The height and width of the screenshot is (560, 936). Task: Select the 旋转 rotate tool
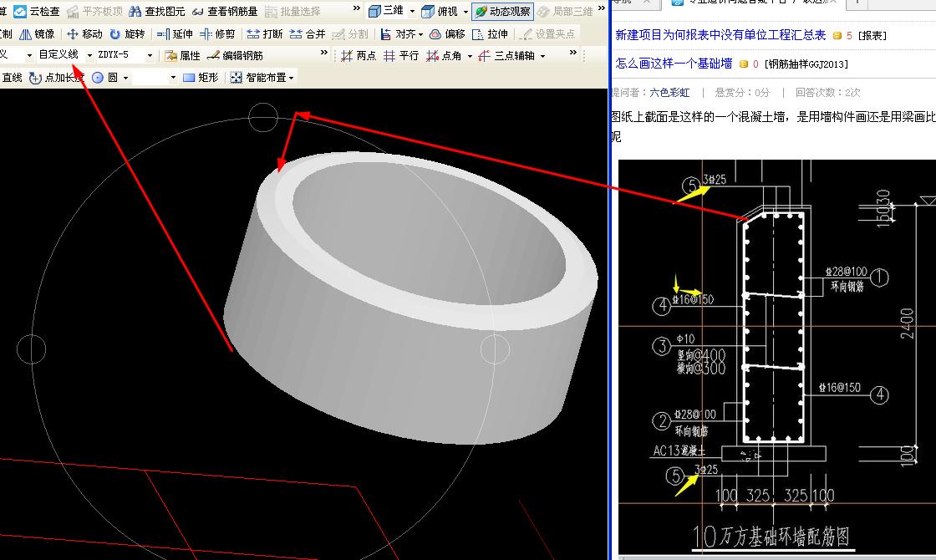(x=127, y=34)
